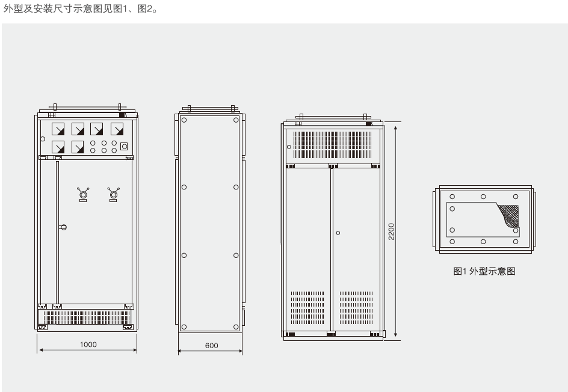
Task: Click the bottom ventilation grille on front view
Action: pos(87,316)
